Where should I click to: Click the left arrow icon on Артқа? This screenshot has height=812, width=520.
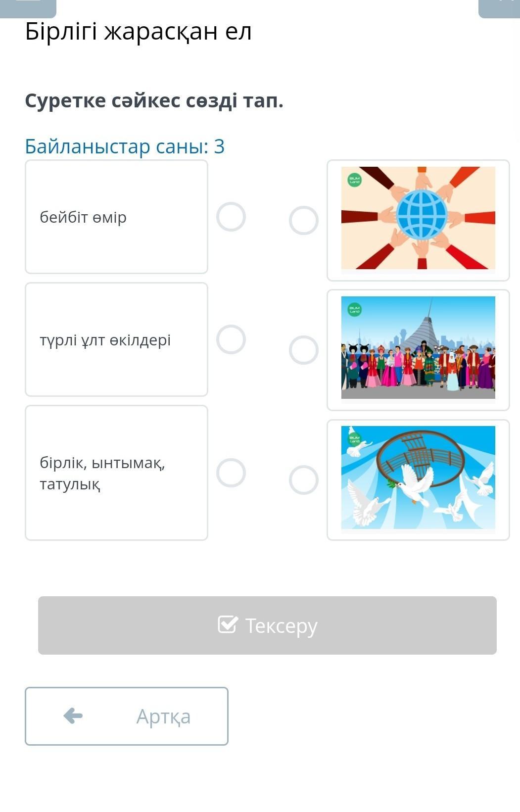click(73, 716)
